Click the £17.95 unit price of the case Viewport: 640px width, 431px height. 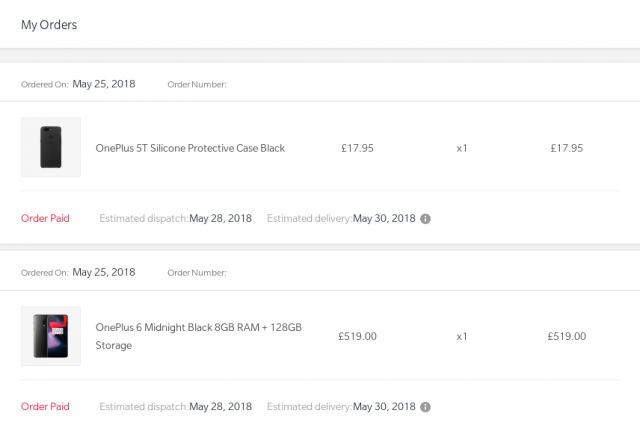pyautogui.click(x=357, y=148)
